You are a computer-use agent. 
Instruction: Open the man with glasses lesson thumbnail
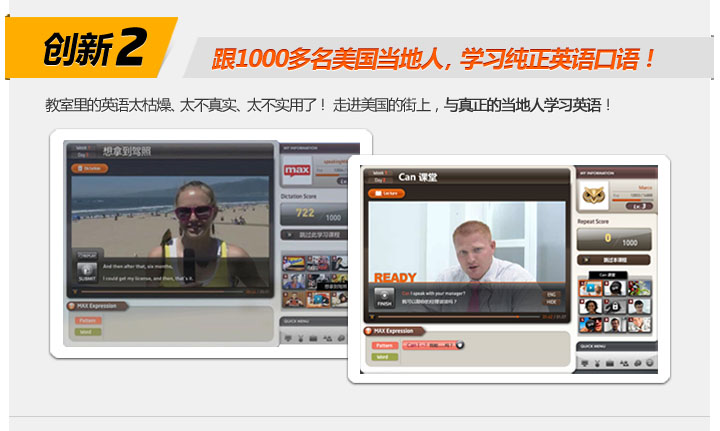coord(639,306)
